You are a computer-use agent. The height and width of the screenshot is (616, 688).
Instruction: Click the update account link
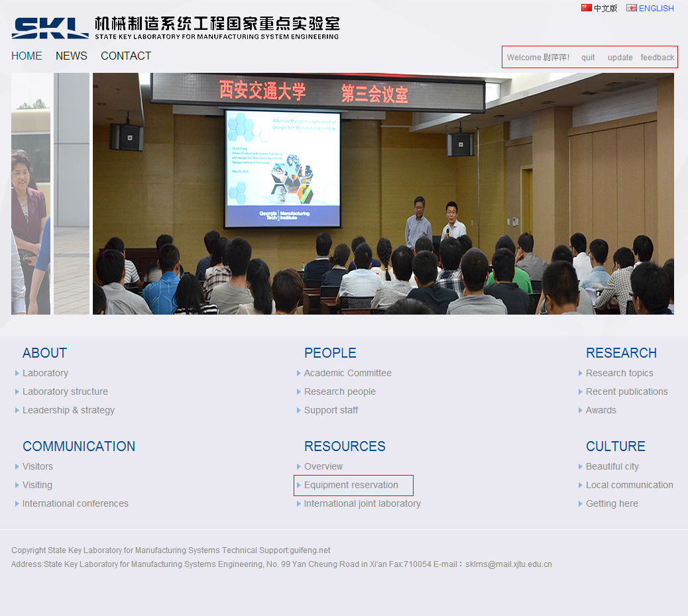620,58
